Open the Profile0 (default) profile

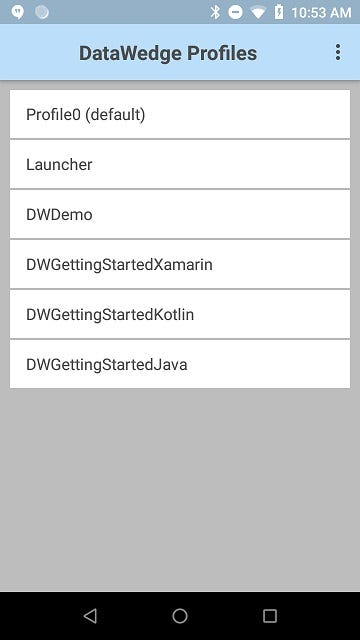point(180,114)
